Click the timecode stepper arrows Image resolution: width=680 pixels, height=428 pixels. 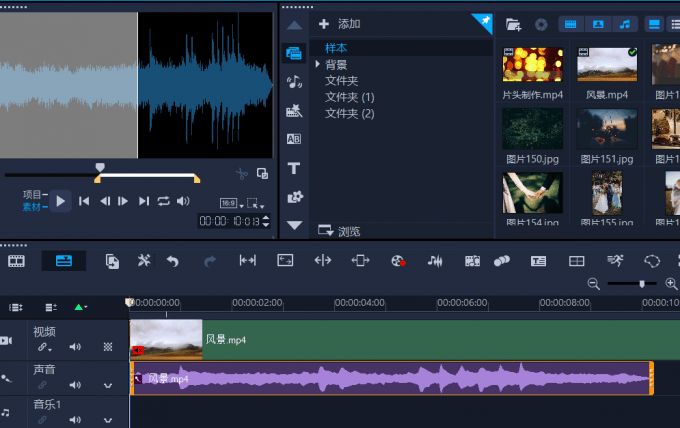click(266, 221)
